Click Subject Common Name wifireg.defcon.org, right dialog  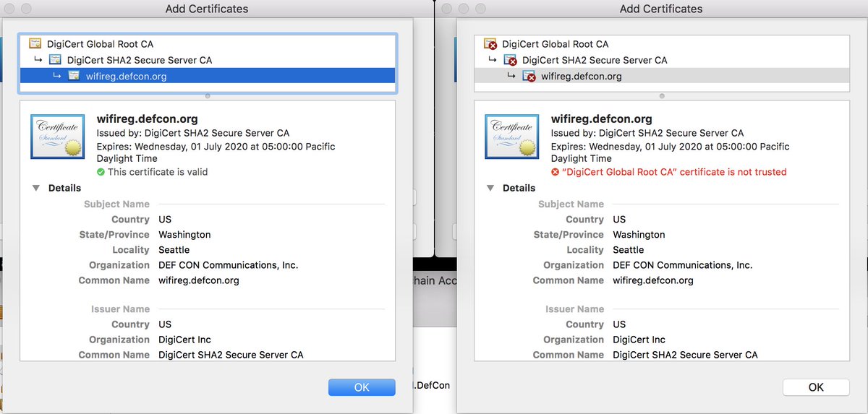(x=653, y=280)
